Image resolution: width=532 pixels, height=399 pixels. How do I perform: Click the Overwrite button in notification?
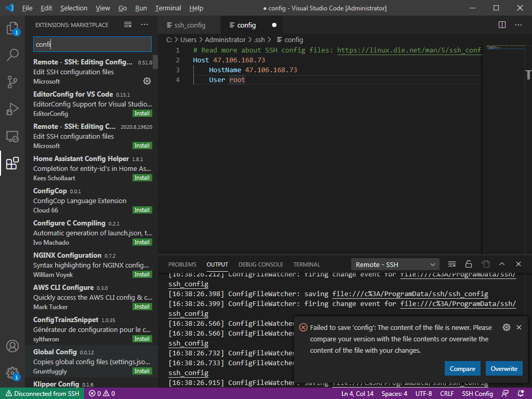click(504, 369)
